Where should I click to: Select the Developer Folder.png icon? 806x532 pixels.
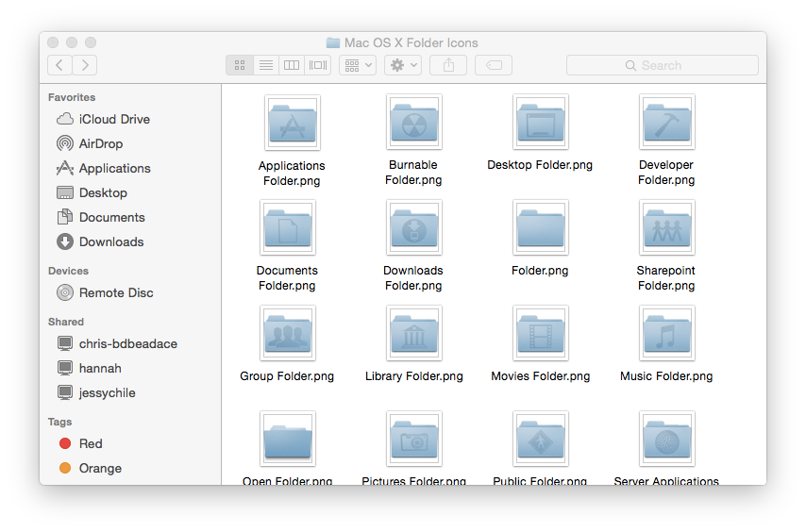point(667,122)
